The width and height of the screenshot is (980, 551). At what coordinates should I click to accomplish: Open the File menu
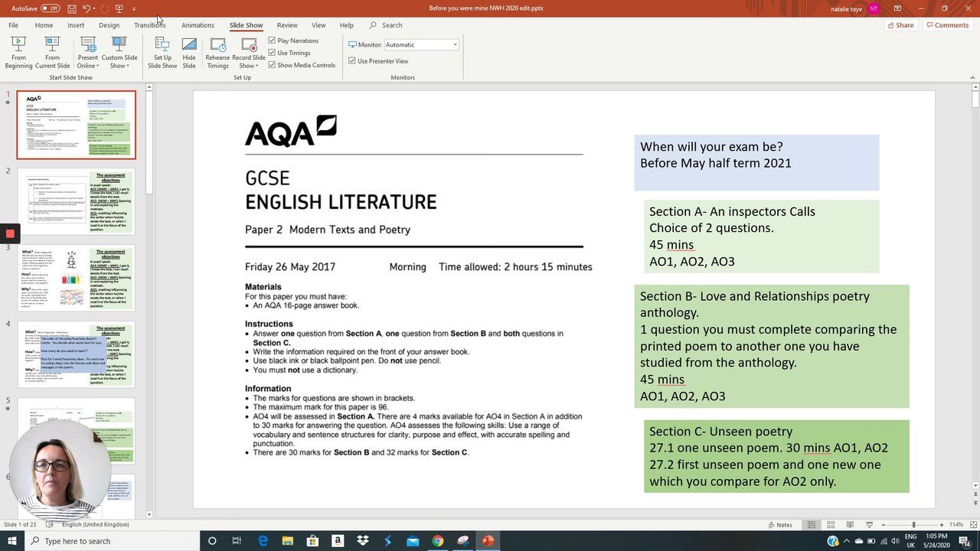click(13, 25)
